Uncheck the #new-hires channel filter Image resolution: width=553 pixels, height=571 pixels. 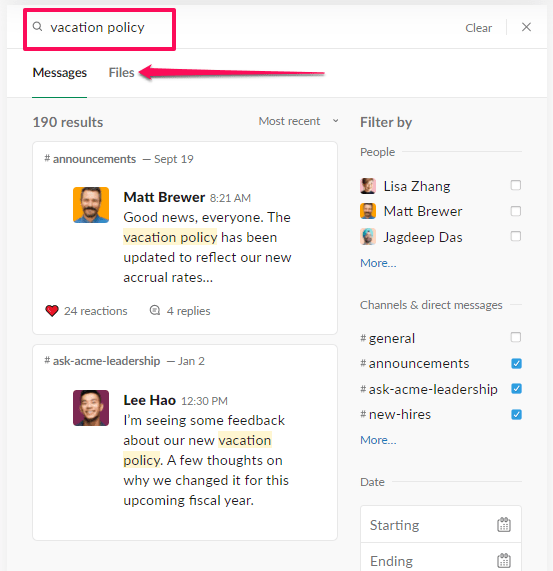(x=516, y=414)
